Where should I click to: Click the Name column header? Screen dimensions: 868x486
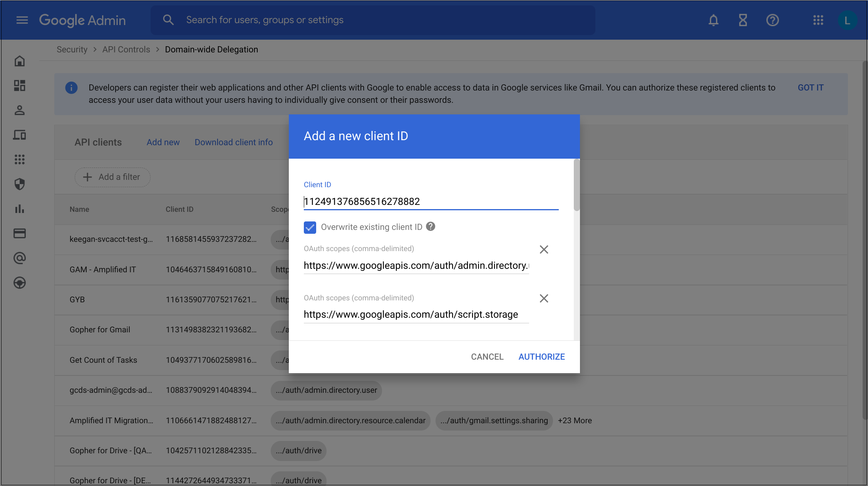tap(79, 209)
